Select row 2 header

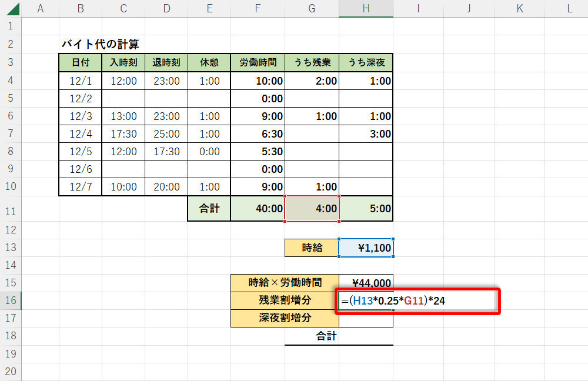(11, 44)
